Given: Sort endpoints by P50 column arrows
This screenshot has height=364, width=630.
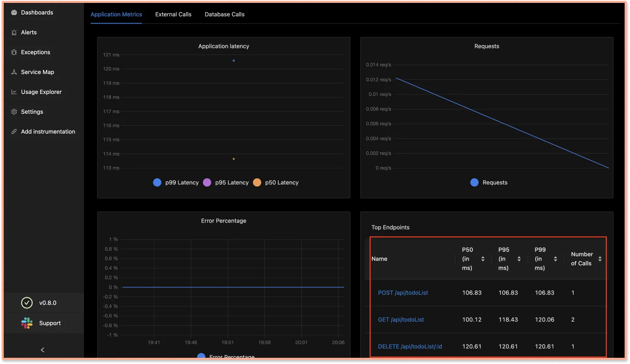Looking at the screenshot, I should click(483, 259).
